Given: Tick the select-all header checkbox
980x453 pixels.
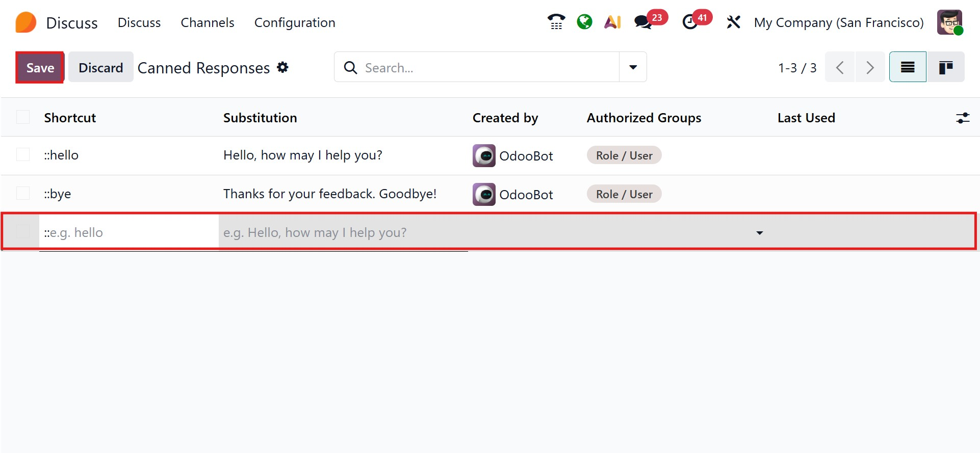Looking at the screenshot, I should pos(23,118).
